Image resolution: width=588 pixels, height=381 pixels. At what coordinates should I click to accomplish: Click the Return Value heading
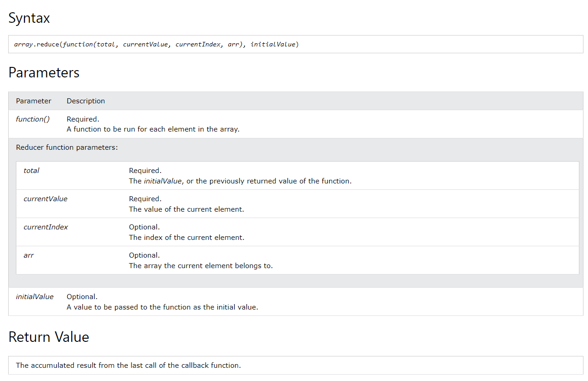(x=49, y=337)
